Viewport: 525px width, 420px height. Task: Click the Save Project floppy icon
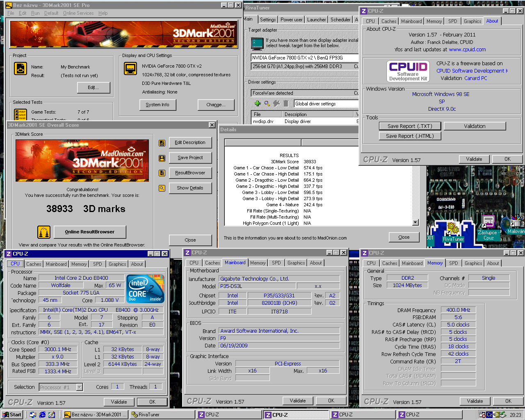pos(162,158)
